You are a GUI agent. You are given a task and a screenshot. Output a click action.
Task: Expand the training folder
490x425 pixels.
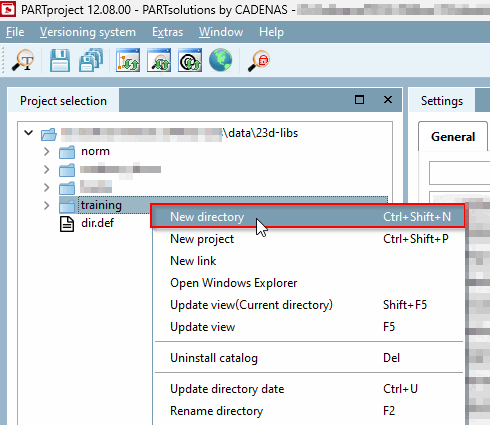[x=47, y=205]
